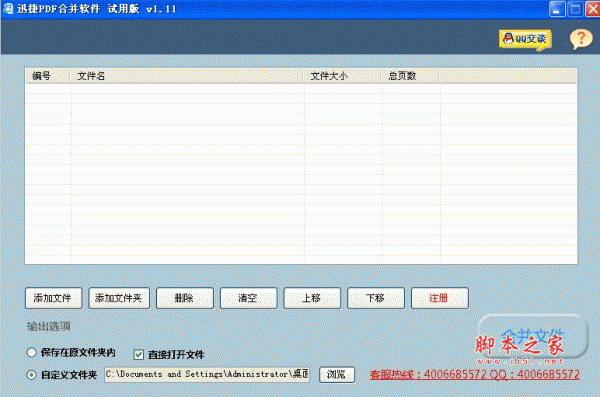Sort by the 编号 column header
Image resolution: width=600 pixels, height=397 pixels.
[48, 76]
